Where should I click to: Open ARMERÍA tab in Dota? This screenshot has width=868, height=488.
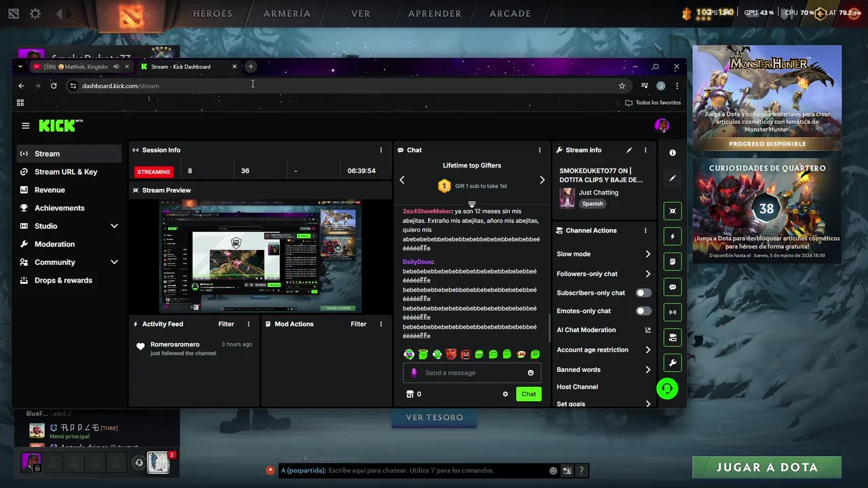[287, 14]
